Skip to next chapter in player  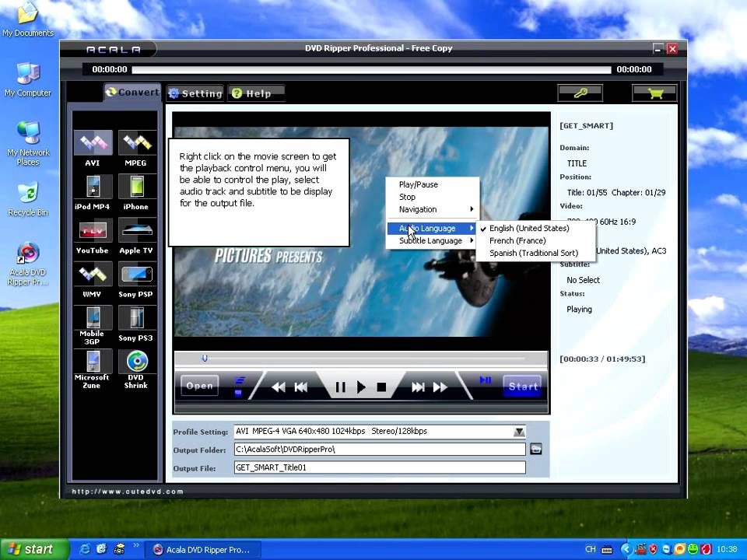418,387
